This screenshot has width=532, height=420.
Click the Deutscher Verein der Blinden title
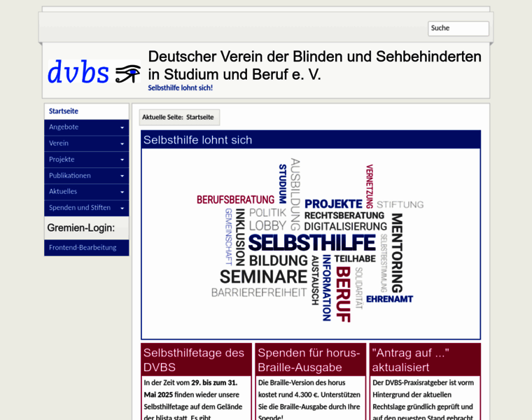coord(314,66)
